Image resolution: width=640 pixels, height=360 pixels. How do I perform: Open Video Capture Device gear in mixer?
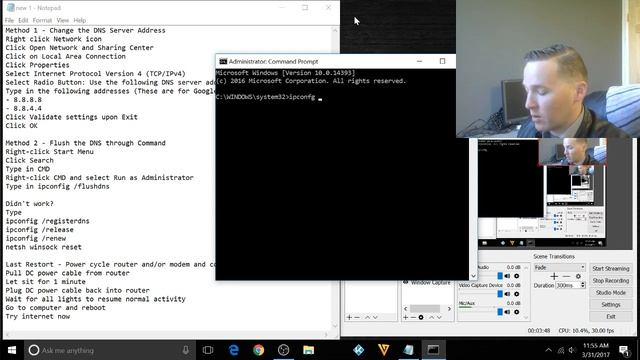tap(516, 294)
